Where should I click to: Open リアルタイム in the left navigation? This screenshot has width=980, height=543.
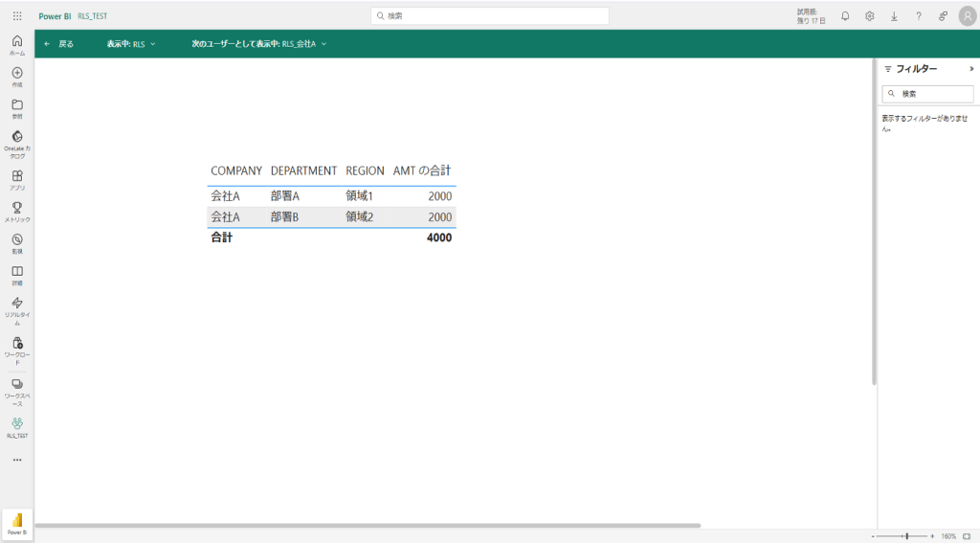click(x=17, y=309)
